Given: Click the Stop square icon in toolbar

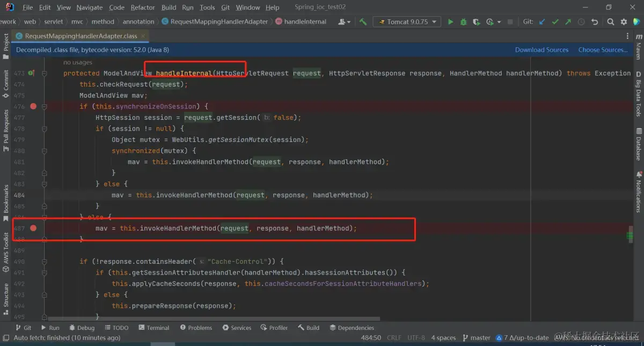Looking at the screenshot, I should tap(510, 22).
